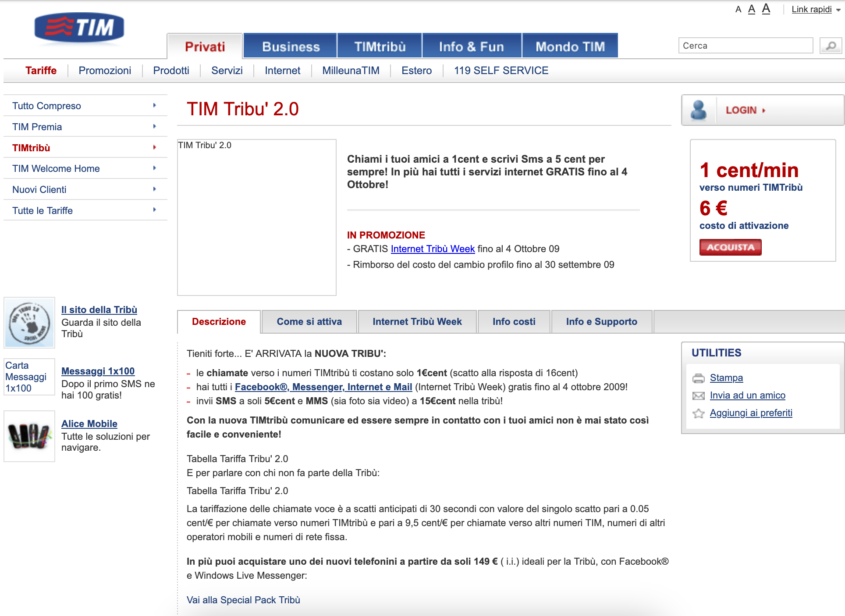
Task: Select the Come si attiva tab
Action: tap(309, 322)
